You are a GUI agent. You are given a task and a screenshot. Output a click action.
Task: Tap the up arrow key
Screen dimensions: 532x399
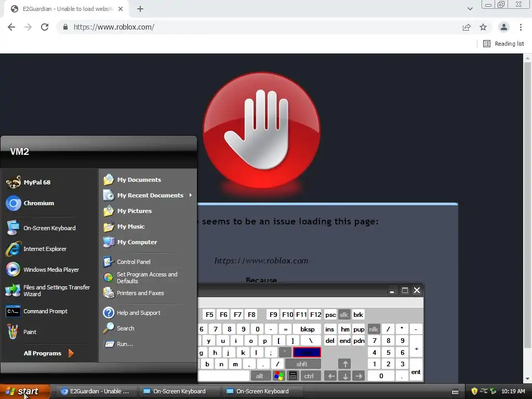(345, 364)
